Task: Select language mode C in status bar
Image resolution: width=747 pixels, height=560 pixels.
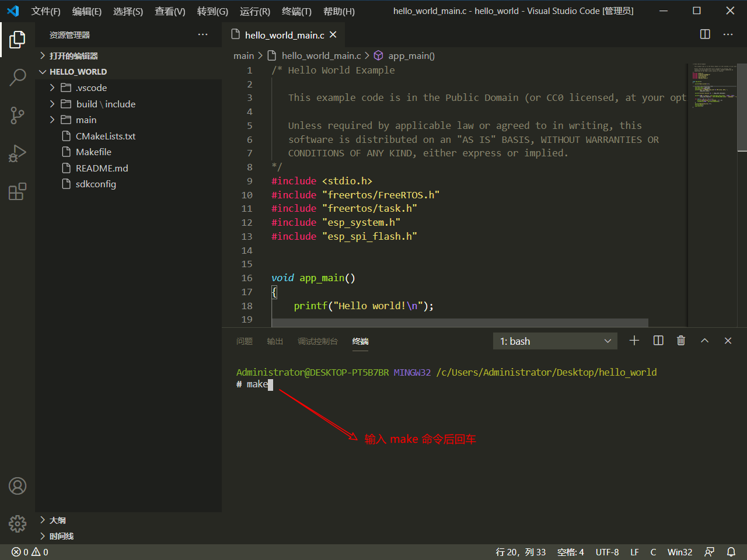Action: pyautogui.click(x=653, y=552)
